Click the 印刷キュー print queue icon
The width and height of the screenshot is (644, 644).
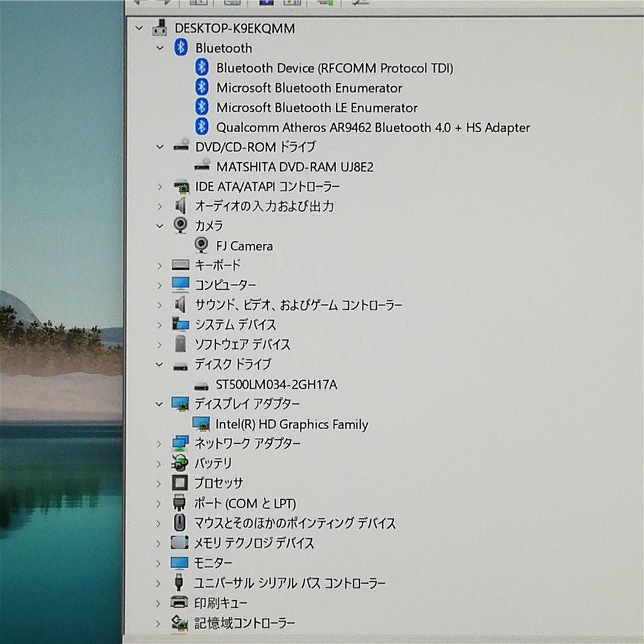(181, 603)
